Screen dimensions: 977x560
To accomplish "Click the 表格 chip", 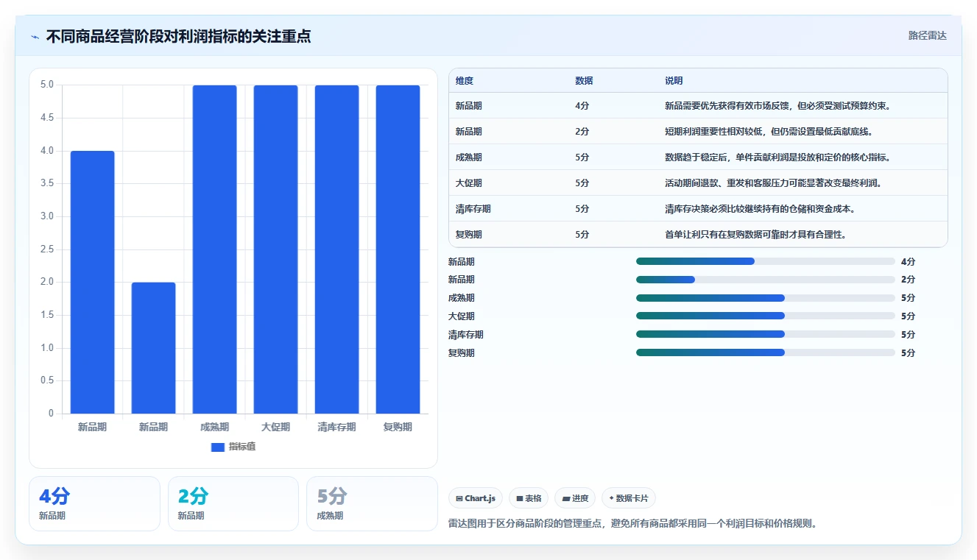I will [529, 498].
